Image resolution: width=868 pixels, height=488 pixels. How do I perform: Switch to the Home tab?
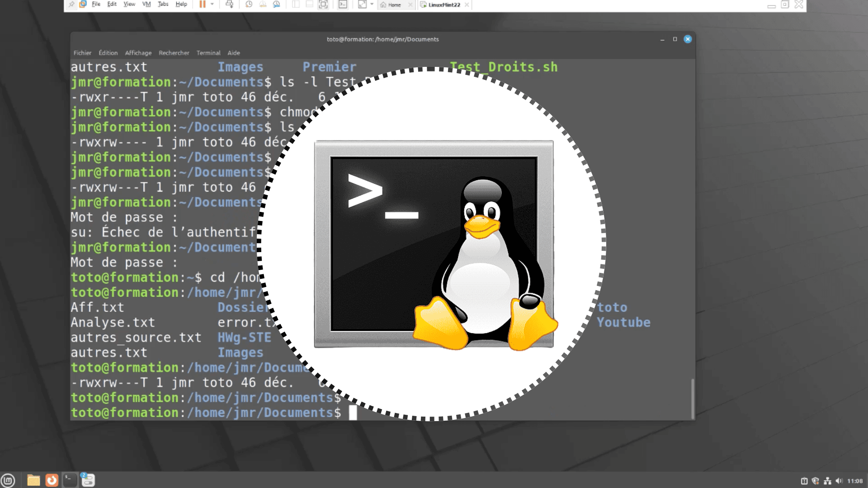click(394, 5)
